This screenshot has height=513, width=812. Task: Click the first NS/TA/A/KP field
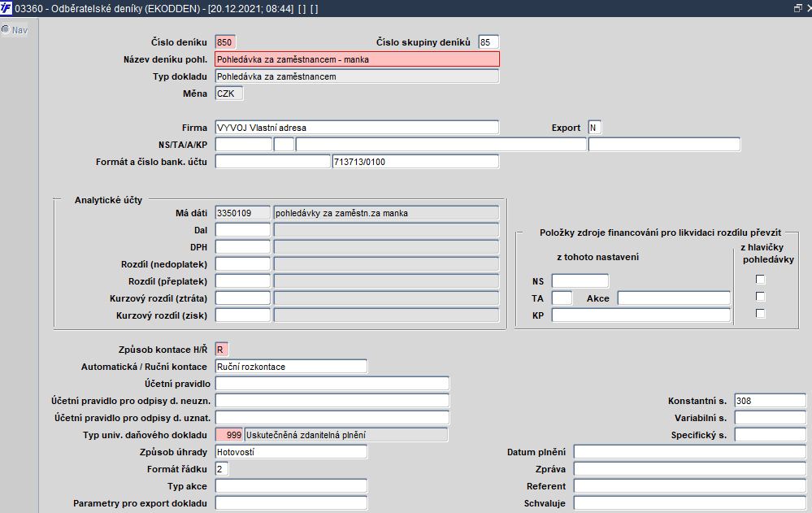coord(243,145)
